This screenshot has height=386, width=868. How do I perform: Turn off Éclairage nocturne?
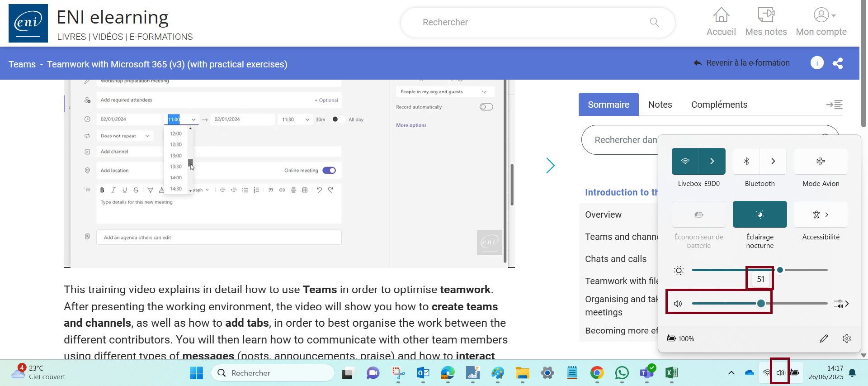pyautogui.click(x=759, y=214)
